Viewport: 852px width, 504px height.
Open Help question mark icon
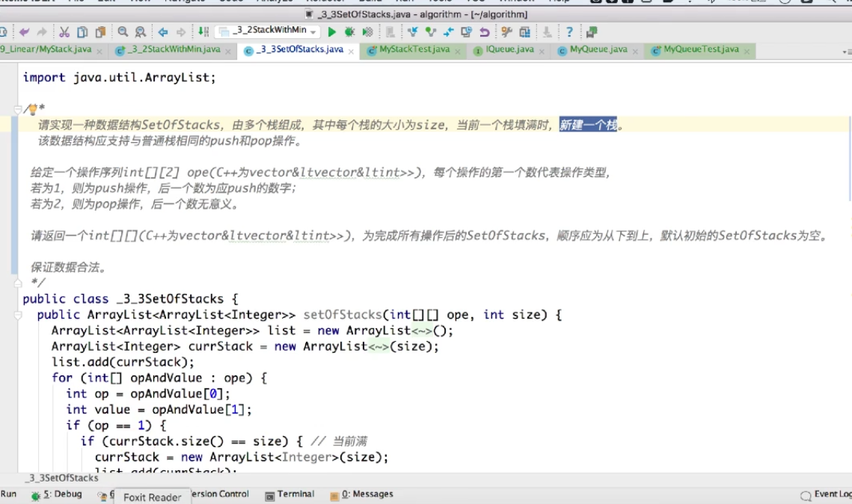pos(569,32)
